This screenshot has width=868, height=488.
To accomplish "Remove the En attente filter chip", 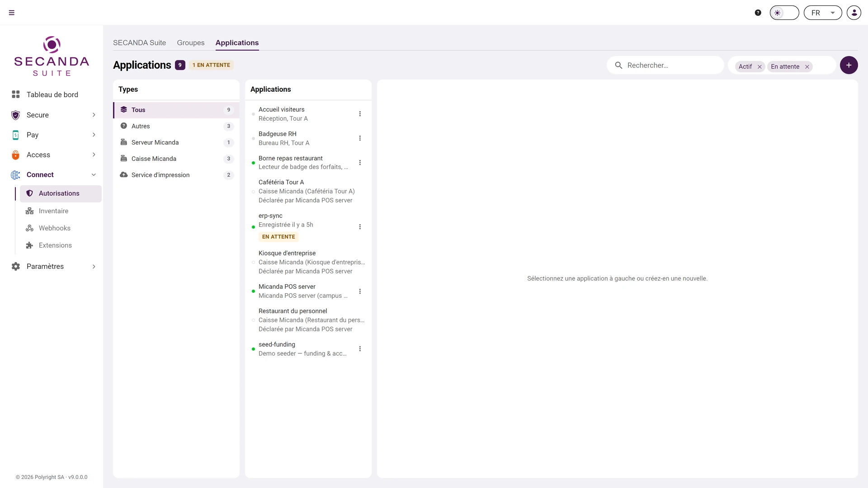I will pyautogui.click(x=807, y=67).
